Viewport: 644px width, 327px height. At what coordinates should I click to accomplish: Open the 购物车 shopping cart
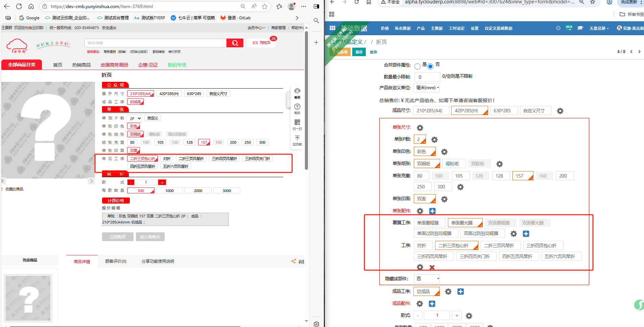pos(262,43)
